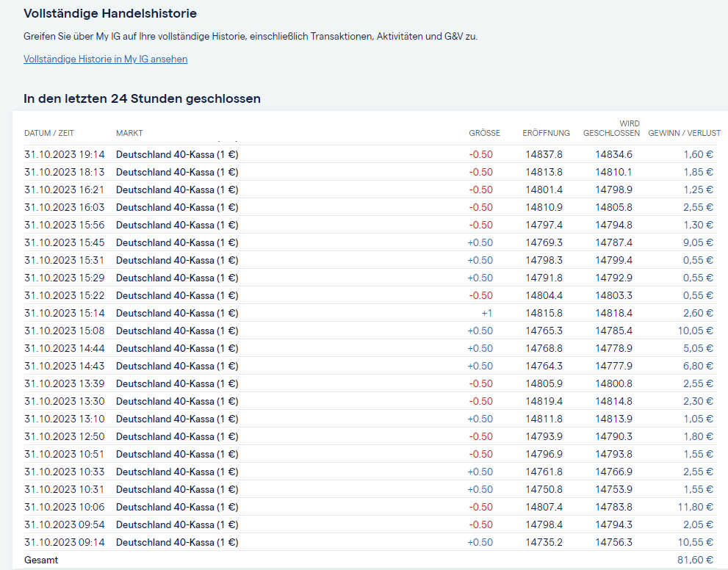Click the ERÖFFNUNG column header

tap(546, 133)
